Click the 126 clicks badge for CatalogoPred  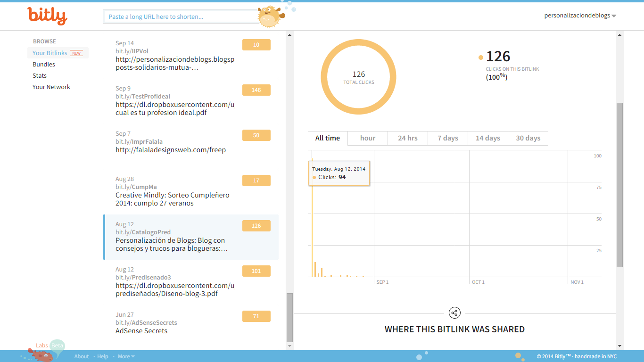(256, 226)
